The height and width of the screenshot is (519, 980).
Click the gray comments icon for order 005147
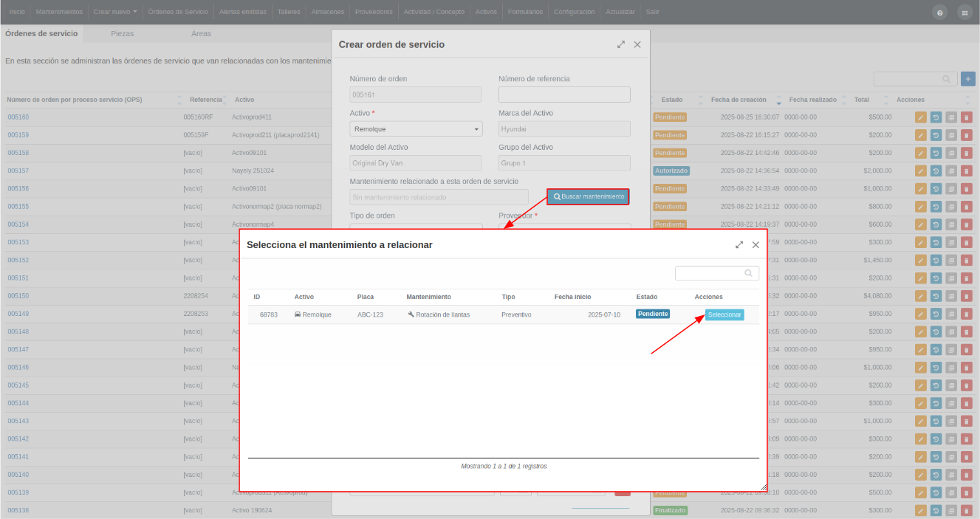[x=951, y=349]
